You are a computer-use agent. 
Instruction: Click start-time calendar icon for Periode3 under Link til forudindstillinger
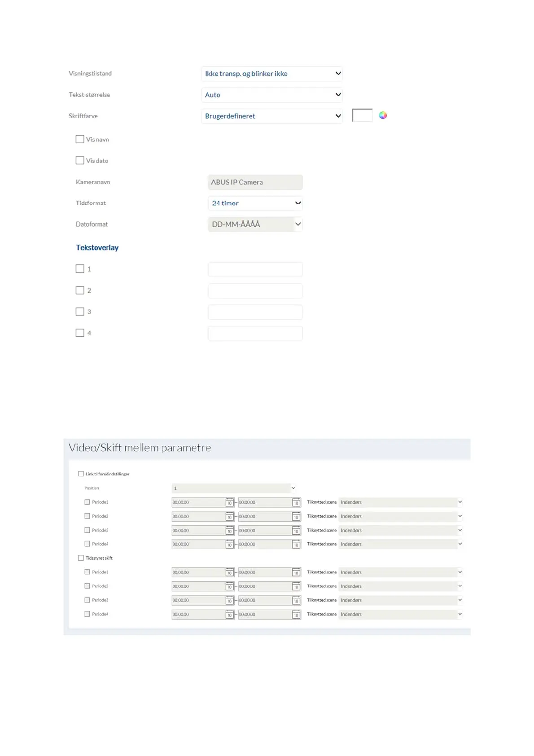click(229, 531)
